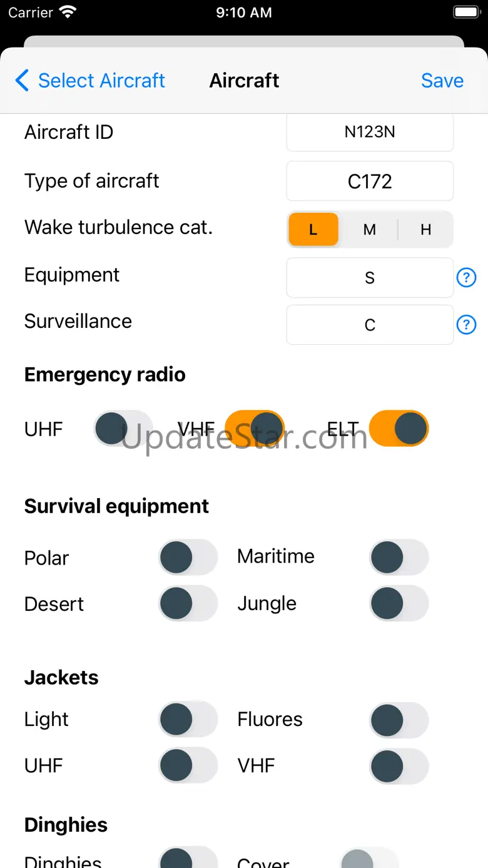
Task: Select wake turbulence category H
Action: click(x=426, y=230)
